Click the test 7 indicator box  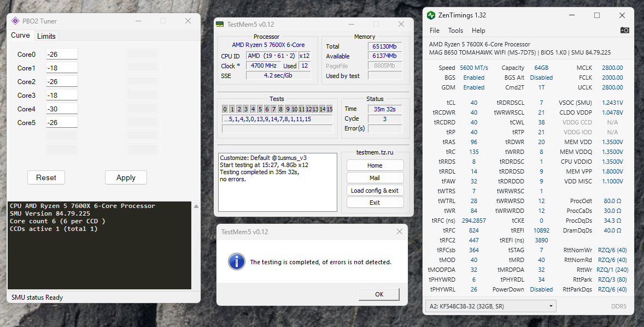pos(273,109)
